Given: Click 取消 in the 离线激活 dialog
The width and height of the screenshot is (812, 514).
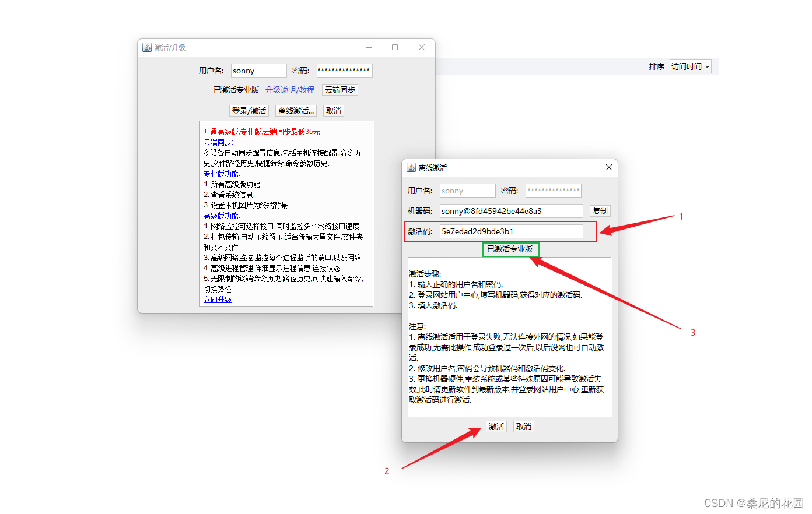Looking at the screenshot, I should (x=524, y=427).
